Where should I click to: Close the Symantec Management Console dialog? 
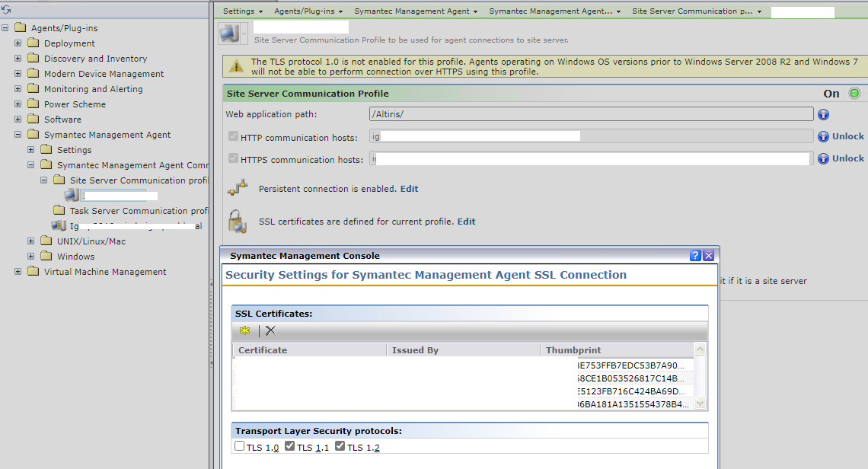708,255
